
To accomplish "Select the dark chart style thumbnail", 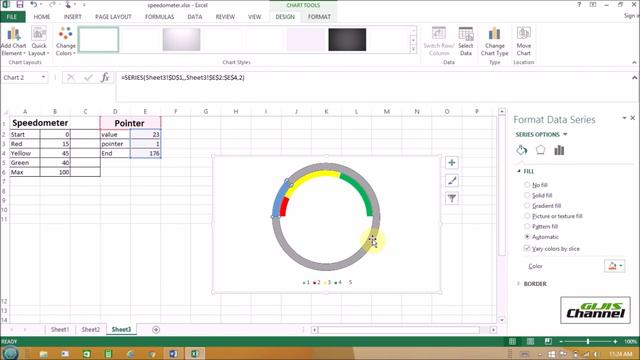I will click(x=347, y=39).
